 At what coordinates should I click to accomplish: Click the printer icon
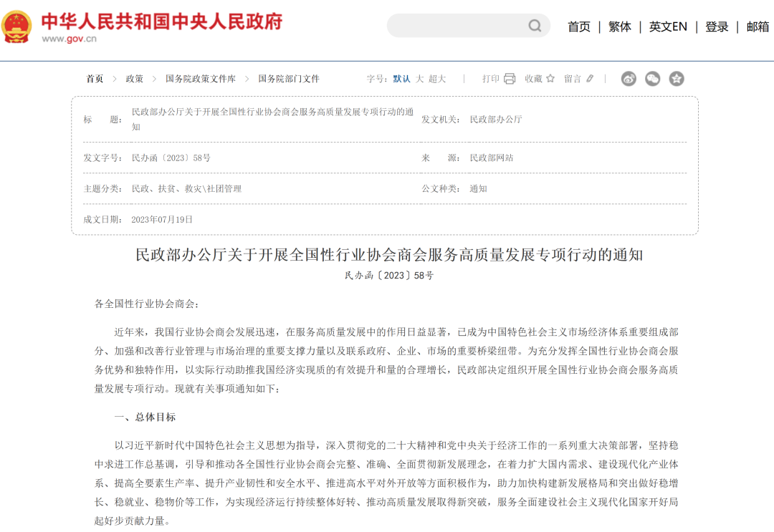(x=510, y=79)
